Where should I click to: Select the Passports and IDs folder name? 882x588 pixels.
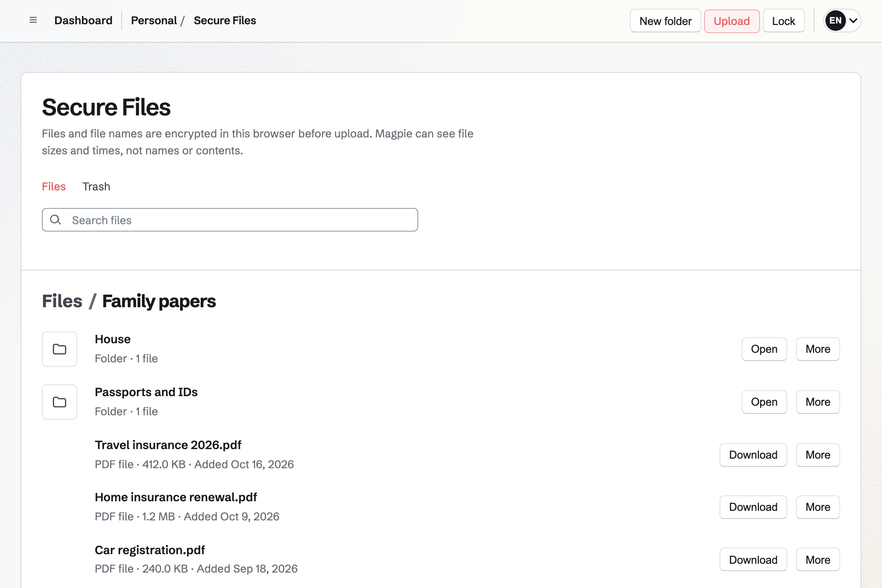[x=146, y=392]
